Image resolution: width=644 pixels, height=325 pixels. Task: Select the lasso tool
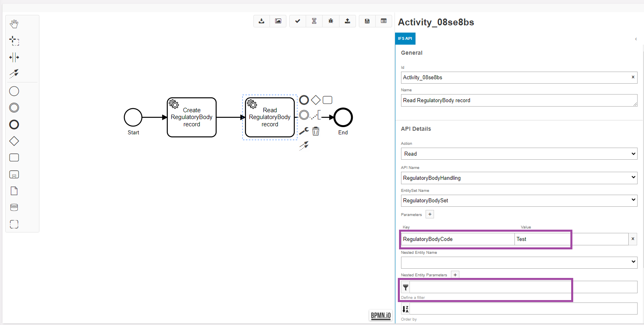click(14, 41)
